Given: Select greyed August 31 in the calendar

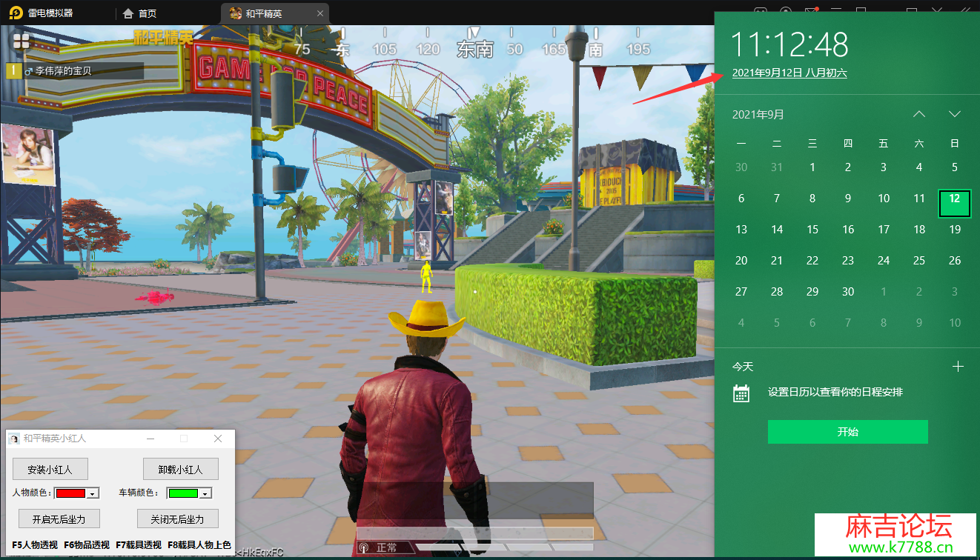Looking at the screenshot, I should point(777,167).
